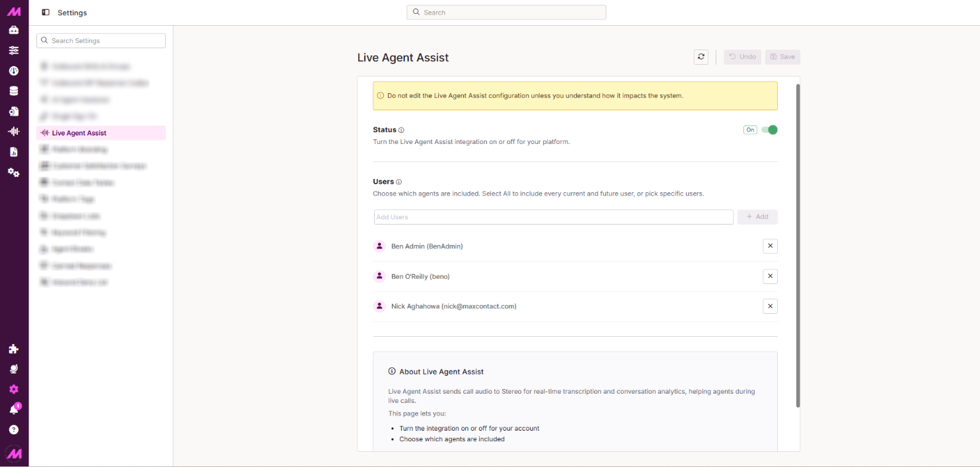Image resolution: width=980 pixels, height=467 pixels.
Task: Click the Ben O'Reilly (beno) name
Action: 420,276
